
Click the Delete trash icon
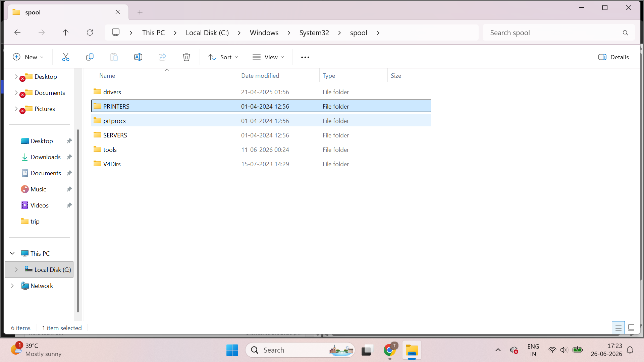pos(186,57)
